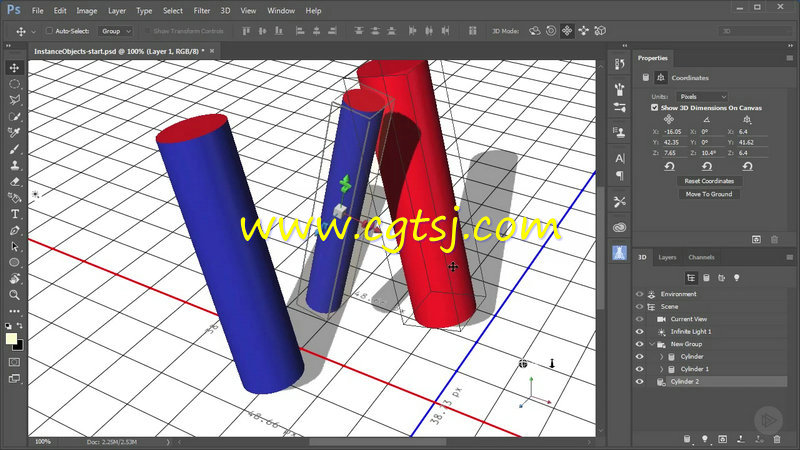Select the Move tool in the toolbar
The width and height of the screenshot is (800, 450).
[14, 68]
